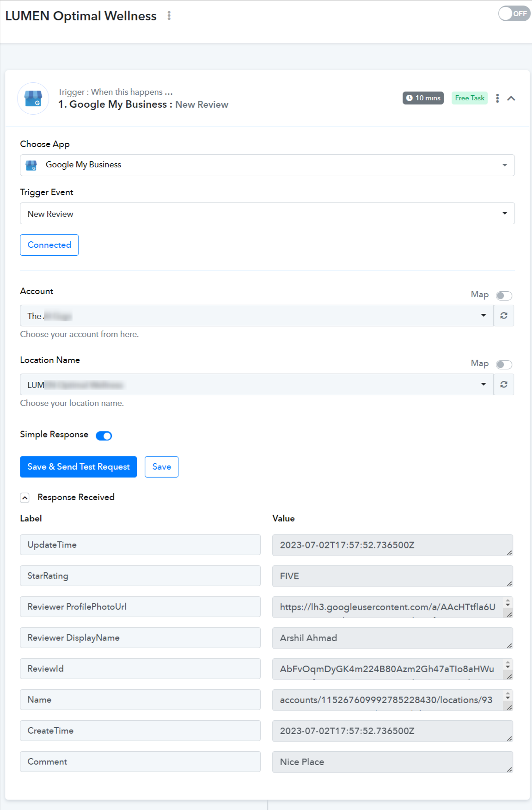Click the CreateTime label field

pyautogui.click(x=140, y=731)
